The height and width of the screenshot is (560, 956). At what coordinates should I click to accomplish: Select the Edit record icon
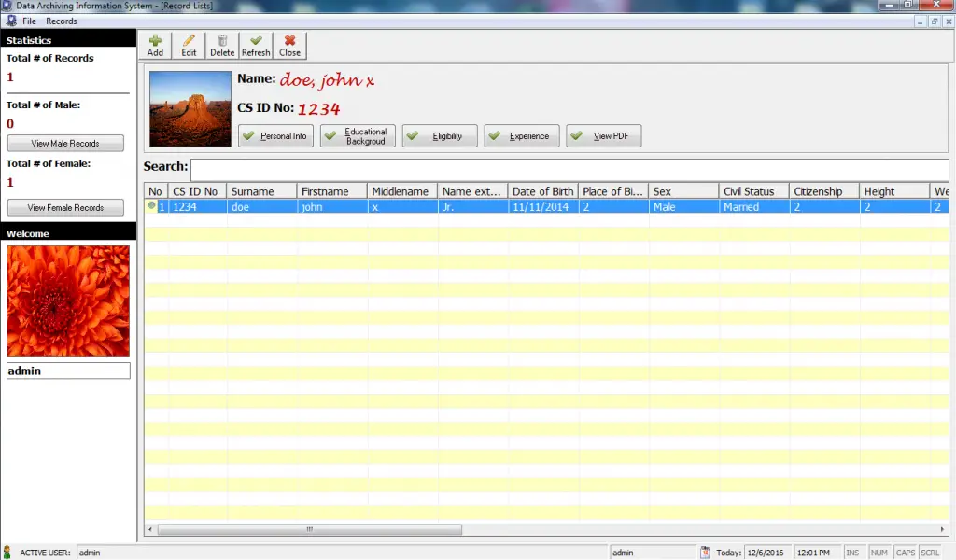point(189,44)
